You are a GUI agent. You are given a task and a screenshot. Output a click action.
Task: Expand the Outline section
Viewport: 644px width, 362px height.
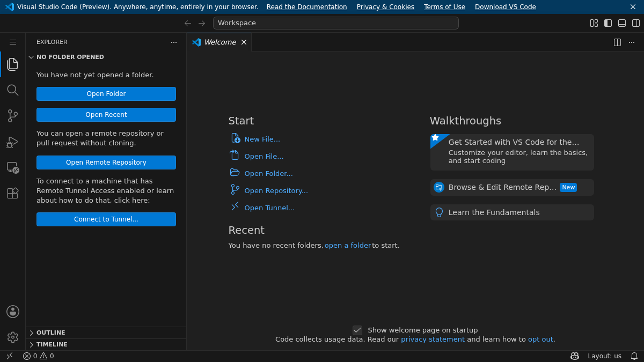pos(106,333)
